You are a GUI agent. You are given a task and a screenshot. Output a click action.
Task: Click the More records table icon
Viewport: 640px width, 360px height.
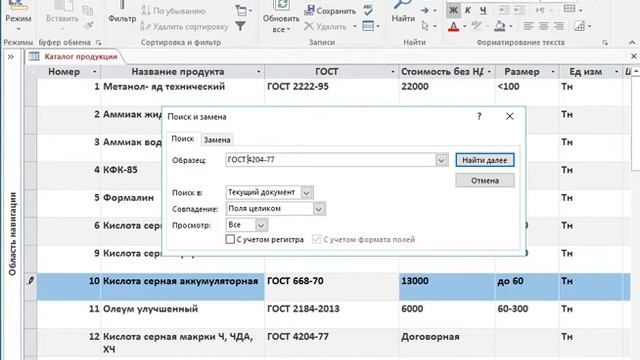368,26
